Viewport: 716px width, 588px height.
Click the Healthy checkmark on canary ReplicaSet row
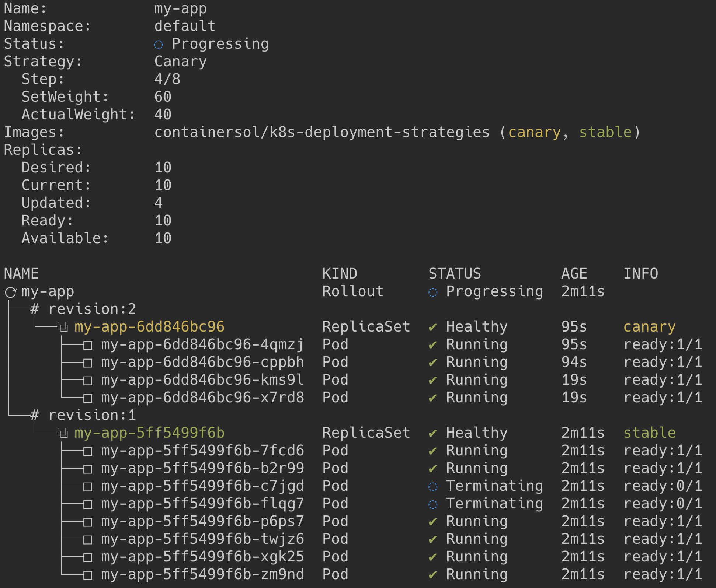pos(433,327)
